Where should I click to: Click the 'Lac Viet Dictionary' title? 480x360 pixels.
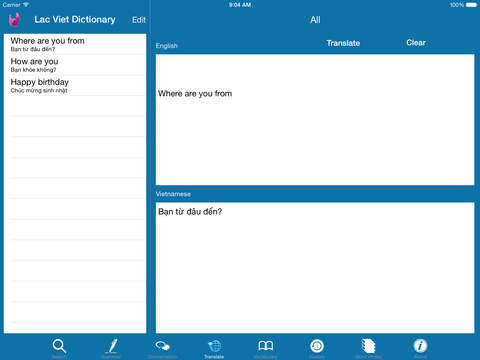pyautogui.click(x=75, y=20)
